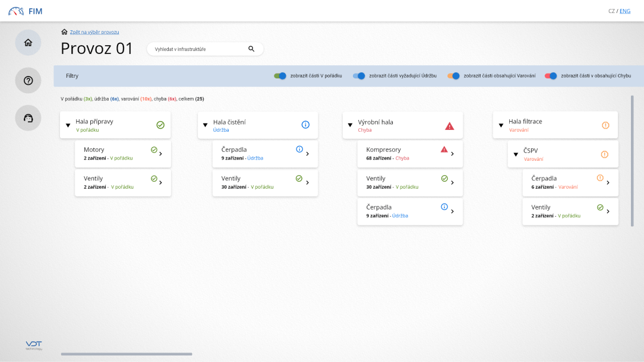Viewport: 644px width, 362px height.
Task: Toggle the 'zobrazit části V pořádku' filter
Action: (280, 76)
